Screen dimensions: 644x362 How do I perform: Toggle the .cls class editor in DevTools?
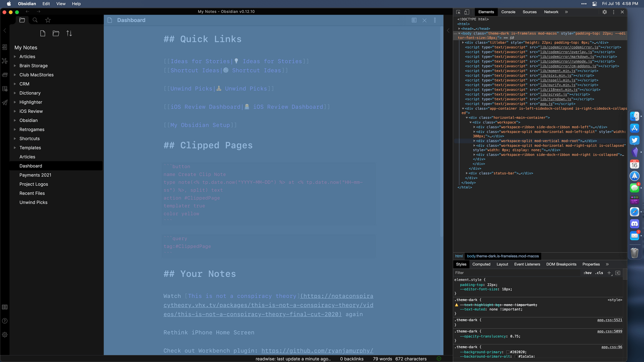pyautogui.click(x=600, y=273)
